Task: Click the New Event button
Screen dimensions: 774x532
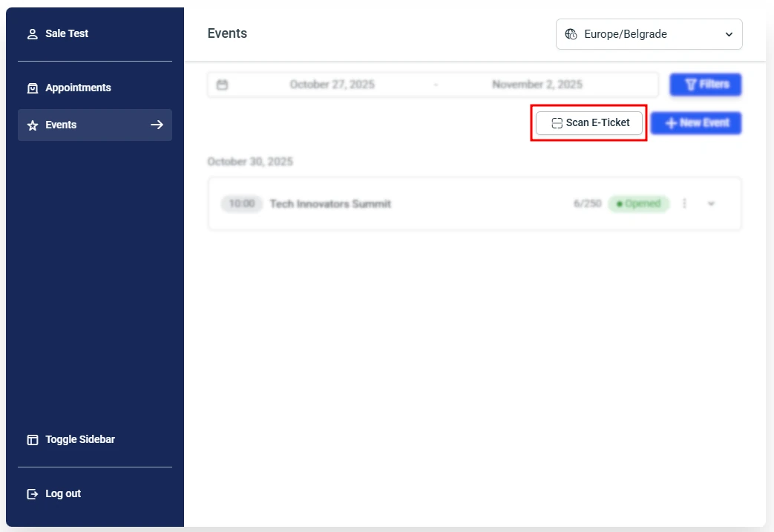Action: (x=696, y=122)
